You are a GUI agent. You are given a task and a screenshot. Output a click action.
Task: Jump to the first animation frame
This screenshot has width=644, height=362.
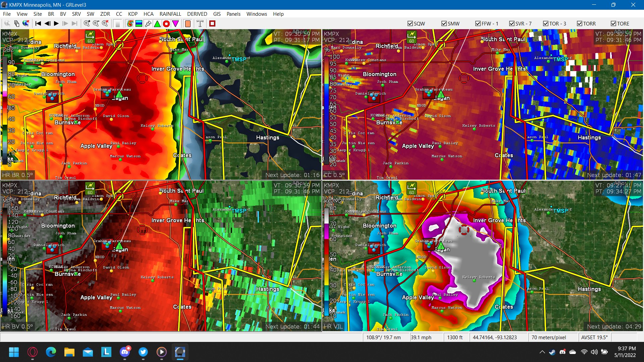(x=38, y=23)
